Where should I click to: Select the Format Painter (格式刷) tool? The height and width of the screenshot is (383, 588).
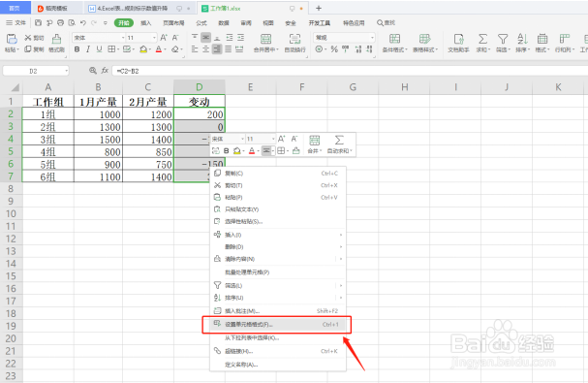pyautogui.click(x=56, y=43)
